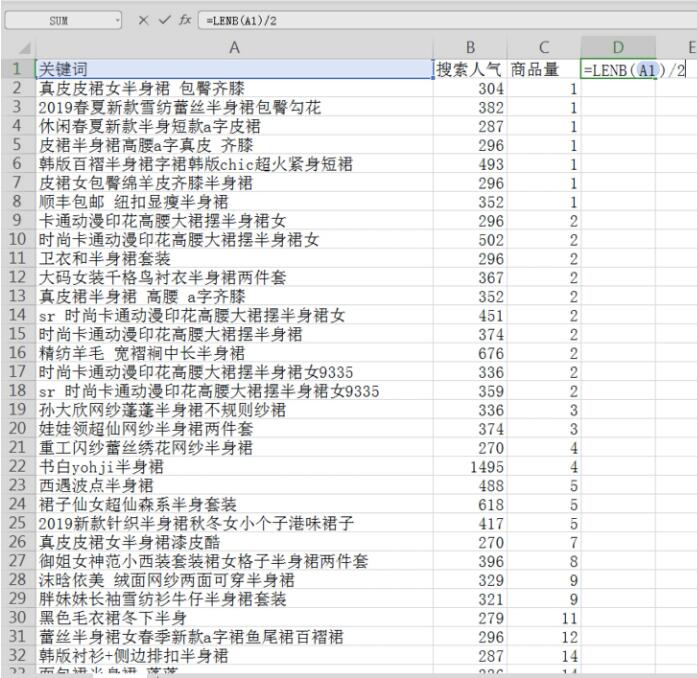
Task: Click cell 大码女装千格鸟衬衣半身裙两件套
Action: point(234,277)
